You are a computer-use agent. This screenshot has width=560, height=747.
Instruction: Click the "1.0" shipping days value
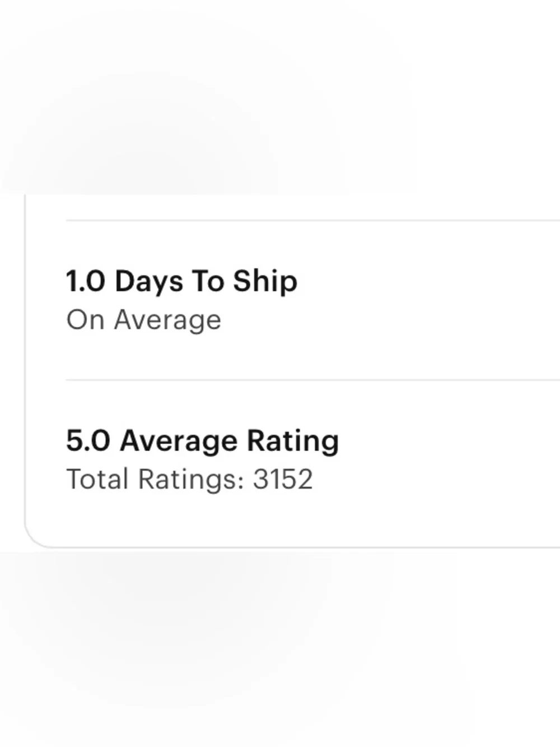pos(86,281)
